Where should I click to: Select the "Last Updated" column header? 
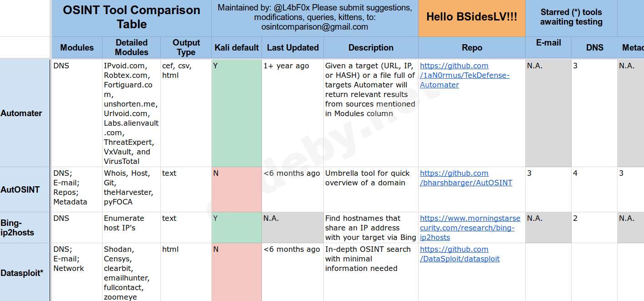click(292, 48)
